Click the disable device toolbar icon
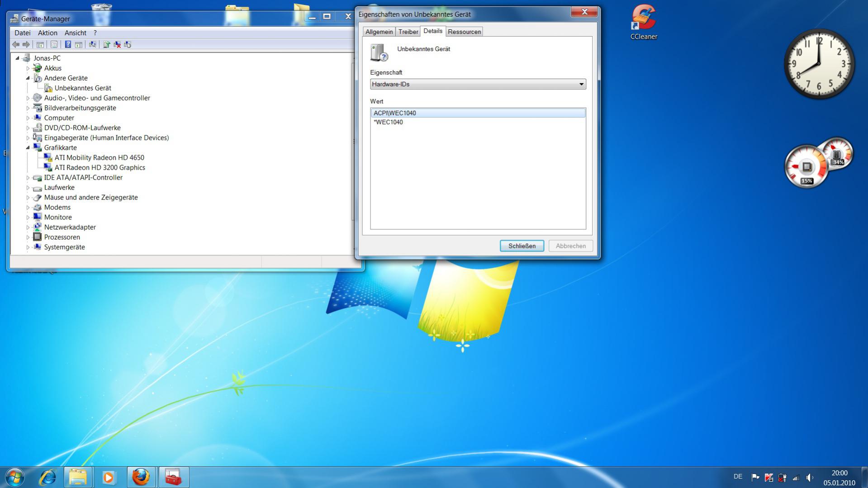Viewport: 868px width, 488px height. (128, 44)
